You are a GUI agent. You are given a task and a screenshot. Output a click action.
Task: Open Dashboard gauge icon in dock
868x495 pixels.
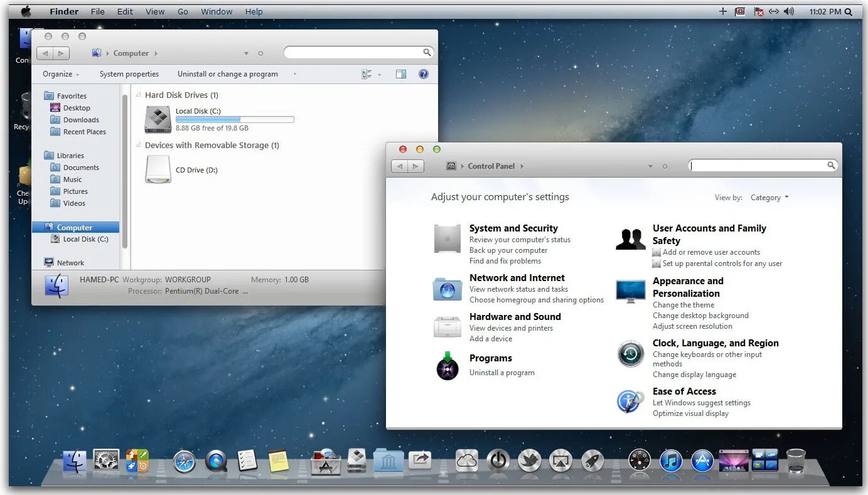coord(640,461)
